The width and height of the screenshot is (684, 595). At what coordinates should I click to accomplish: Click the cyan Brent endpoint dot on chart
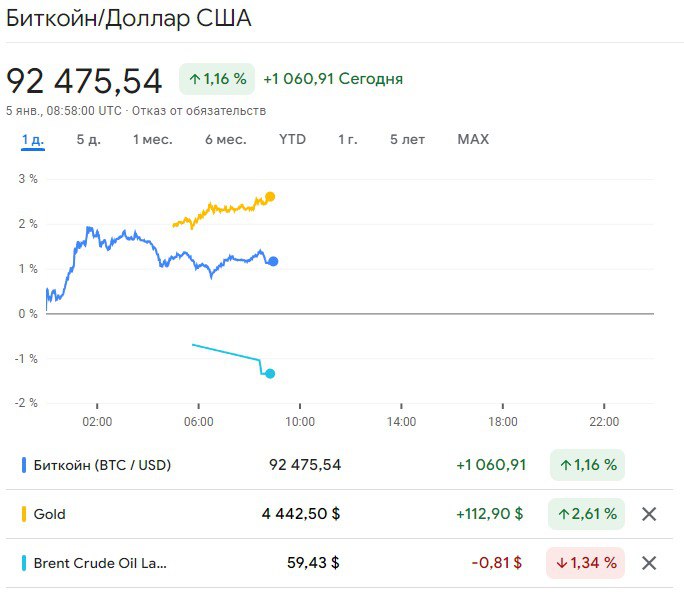click(x=270, y=374)
